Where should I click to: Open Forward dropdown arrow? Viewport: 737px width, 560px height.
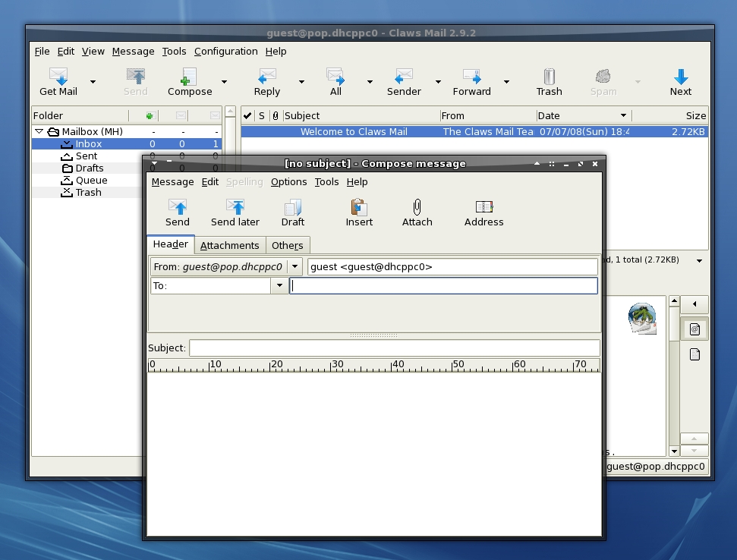tap(506, 82)
